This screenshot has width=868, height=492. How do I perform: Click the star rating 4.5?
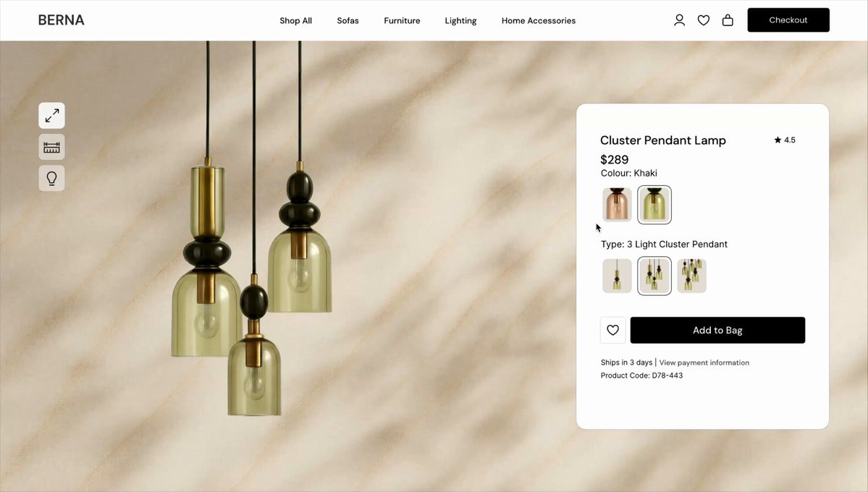785,140
